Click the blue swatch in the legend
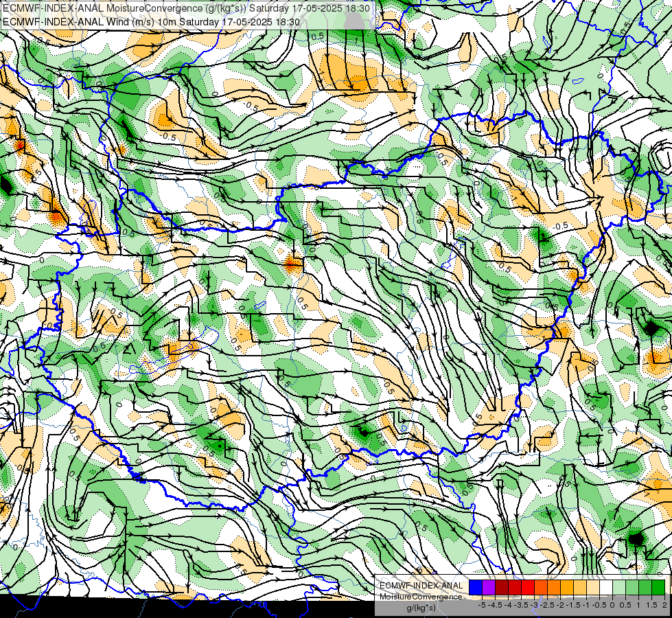 pyautogui.click(x=476, y=588)
